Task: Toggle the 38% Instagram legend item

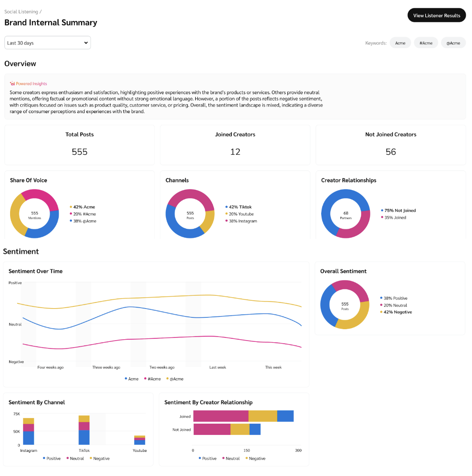Action: [x=241, y=221]
